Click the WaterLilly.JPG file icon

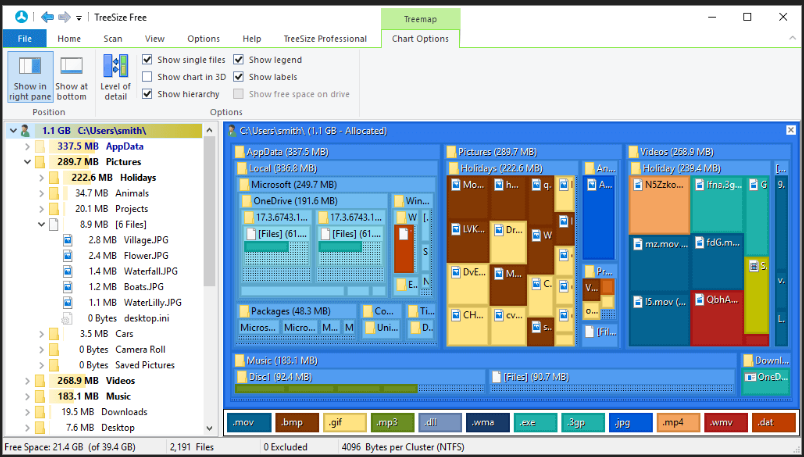click(x=68, y=303)
